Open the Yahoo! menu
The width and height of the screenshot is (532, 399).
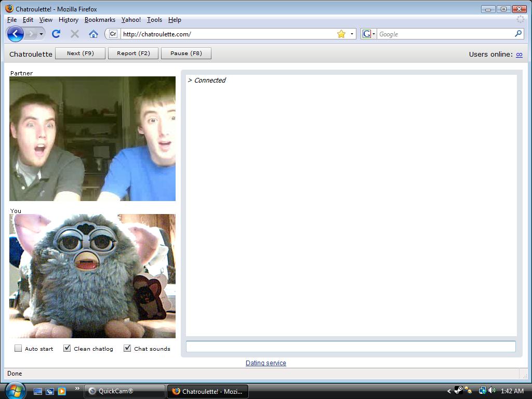pos(131,20)
